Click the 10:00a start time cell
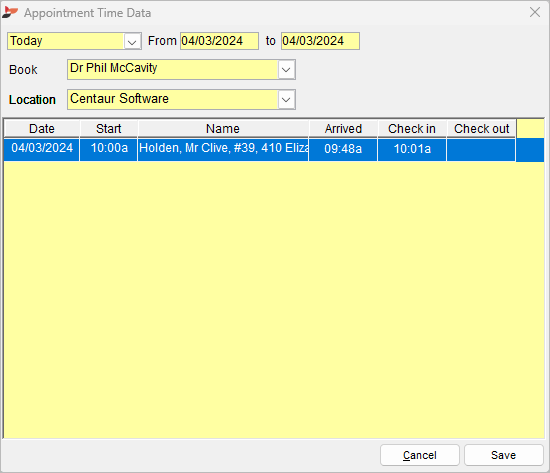The image size is (550, 473). 109,149
